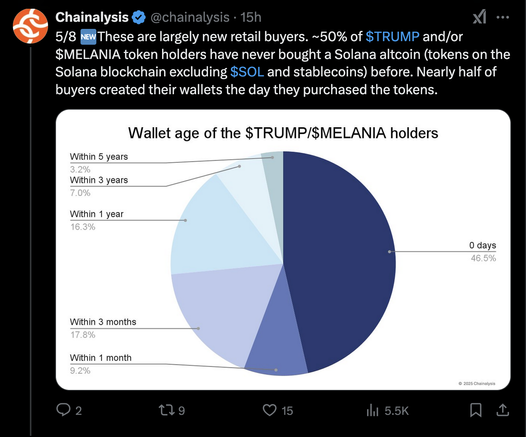Click the Chainalysis profile avatar
Image resolution: width=526 pixels, height=437 pixels.
30,26
